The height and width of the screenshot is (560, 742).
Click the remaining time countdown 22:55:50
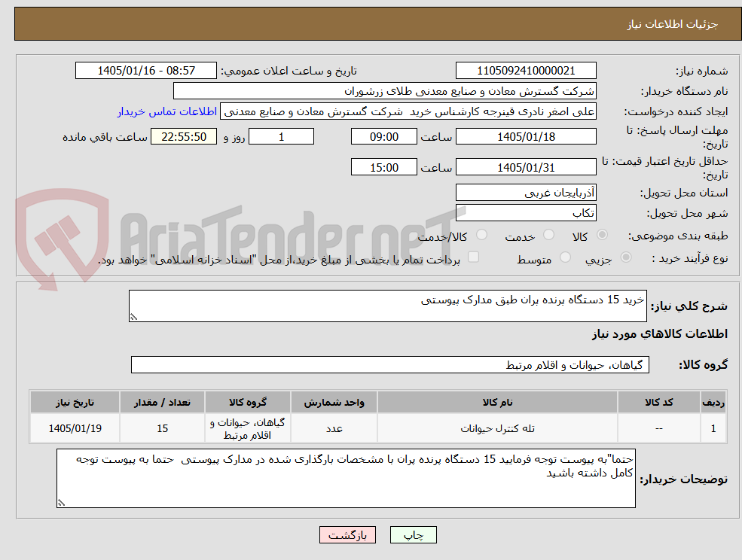[x=184, y=137]
